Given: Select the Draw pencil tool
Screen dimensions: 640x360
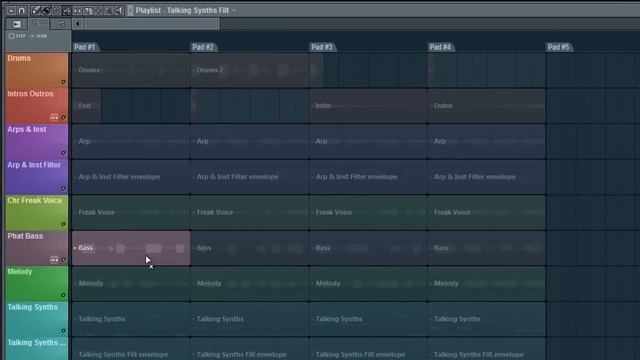Looking at the screenshot, I should (x=36, y=11).
